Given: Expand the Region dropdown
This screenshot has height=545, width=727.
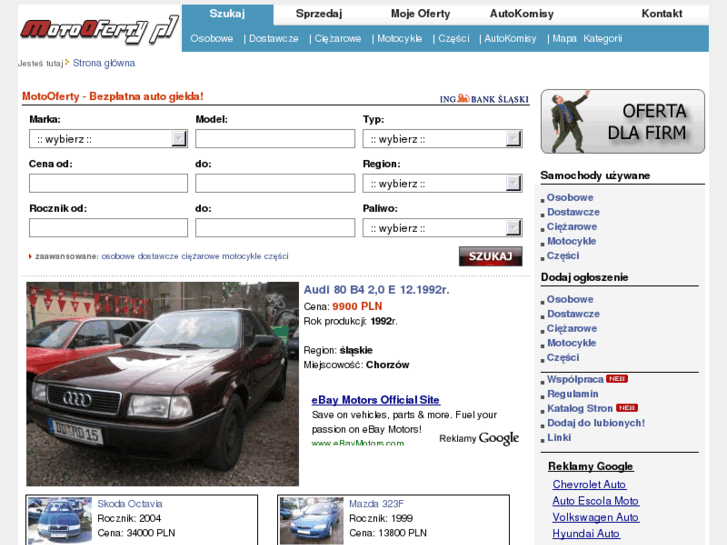Looking at the screenshot, I should pyautogui.click(x=442, y=183).
